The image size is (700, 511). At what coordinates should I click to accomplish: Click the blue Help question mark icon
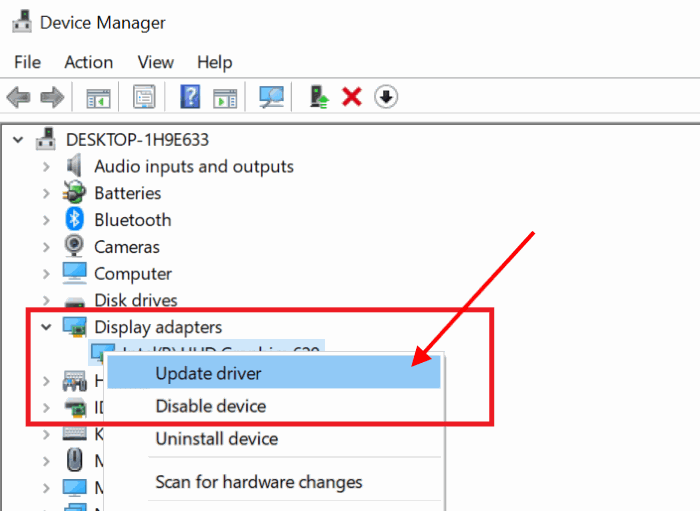click(x=190, y=97)
